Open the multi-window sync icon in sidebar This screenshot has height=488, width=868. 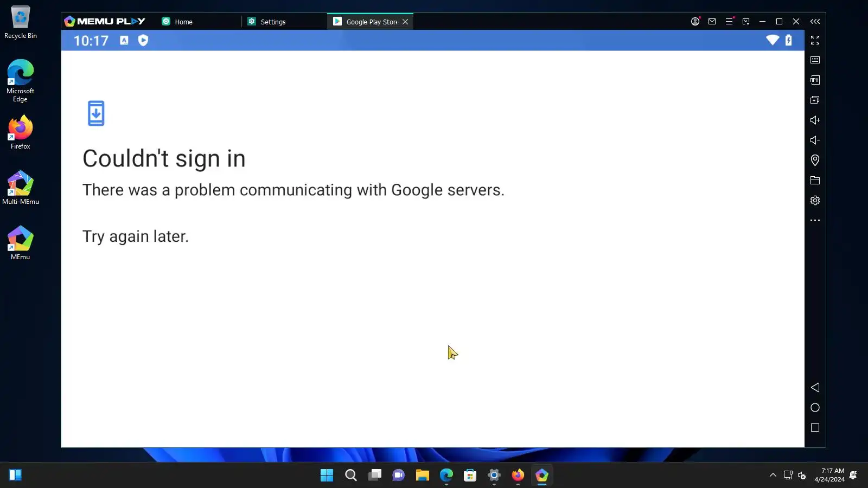pyautogui.click(x=815, y=100)
